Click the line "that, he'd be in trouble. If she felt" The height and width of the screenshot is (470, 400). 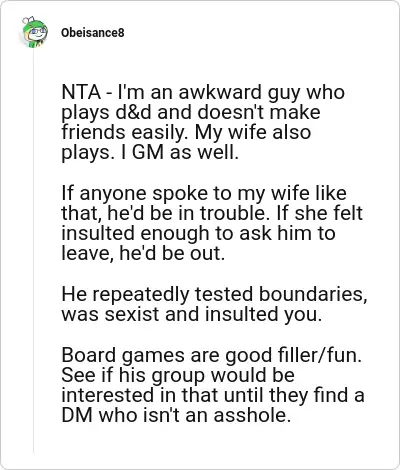click(x=212, y=213)
